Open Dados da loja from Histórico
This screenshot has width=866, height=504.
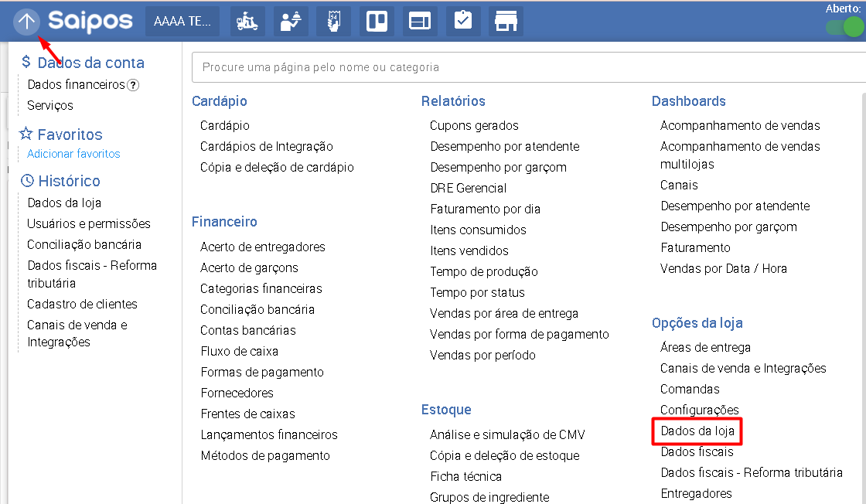(64, 203)
